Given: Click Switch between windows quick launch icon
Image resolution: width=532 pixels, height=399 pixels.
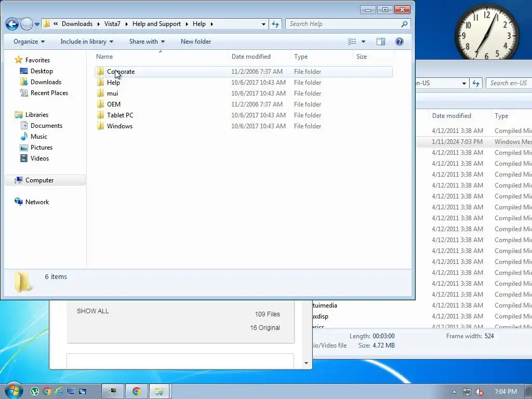Looking at the screenshot, I should [83, 392].
